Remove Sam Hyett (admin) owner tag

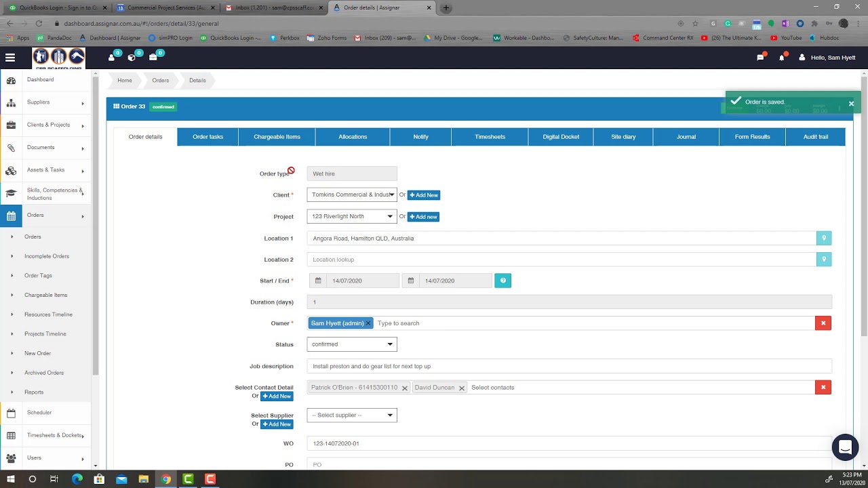(368, 323)
